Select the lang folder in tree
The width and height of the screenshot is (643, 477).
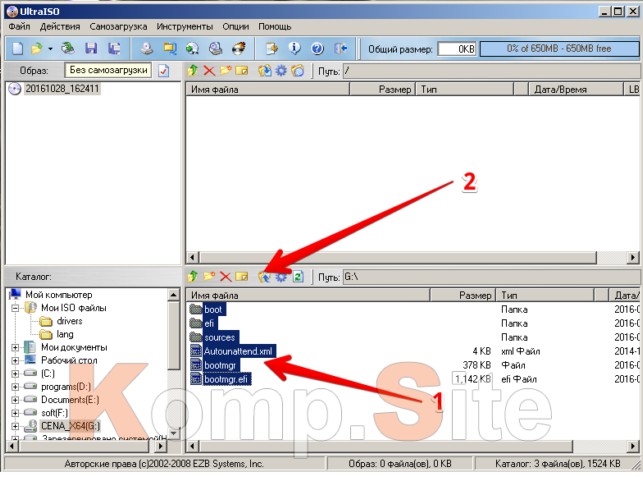[65, 334]
